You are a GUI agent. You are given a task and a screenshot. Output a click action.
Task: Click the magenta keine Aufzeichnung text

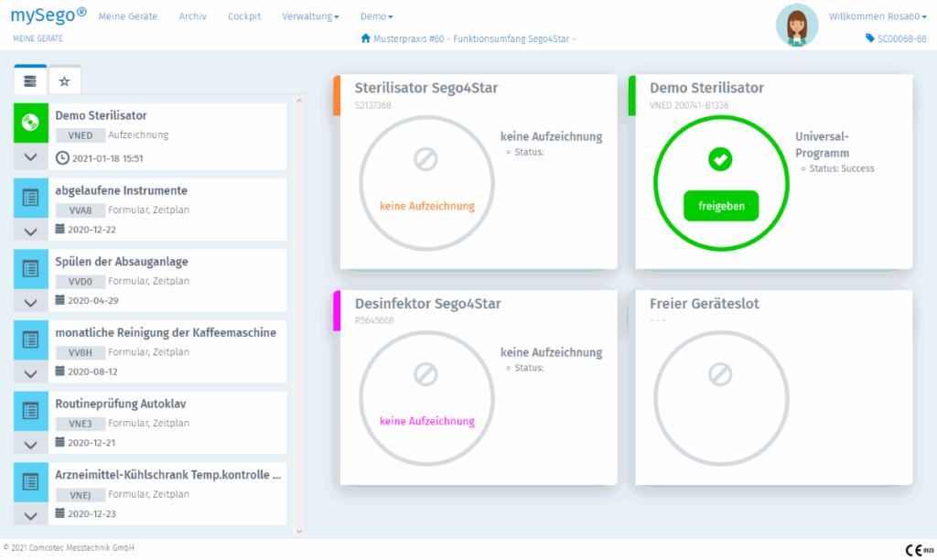click(x=427, y=421)
